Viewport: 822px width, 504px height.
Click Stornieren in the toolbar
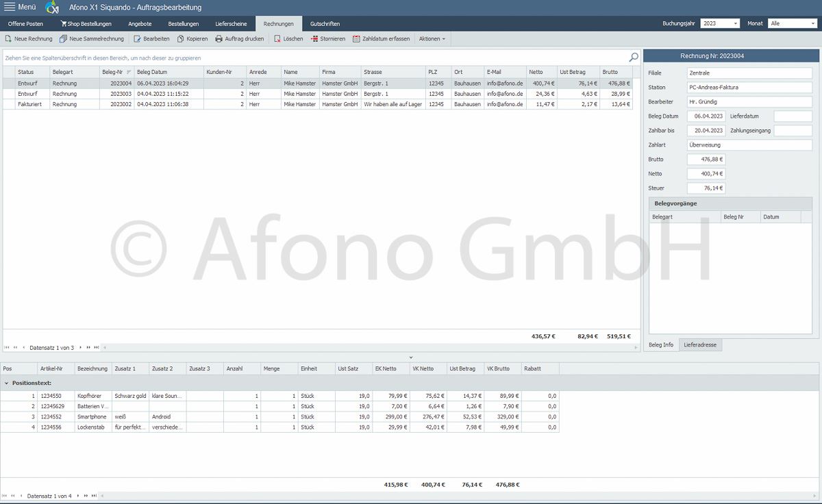327,39
